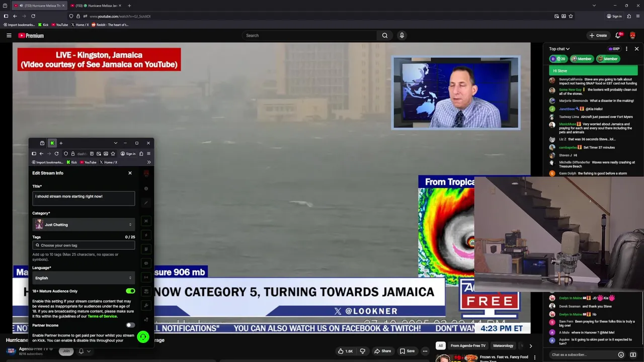Open YouTube bookmark in Kick window bar
The width and height of the screenshot is (644, 362).
click(88, 162)
